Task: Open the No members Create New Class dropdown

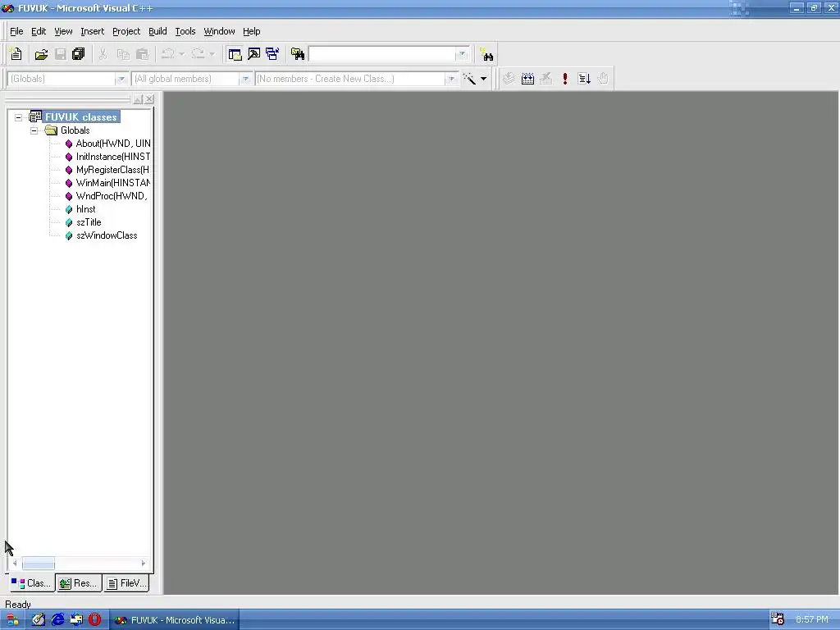Action: pyautogui.click(x=452, y=80)
